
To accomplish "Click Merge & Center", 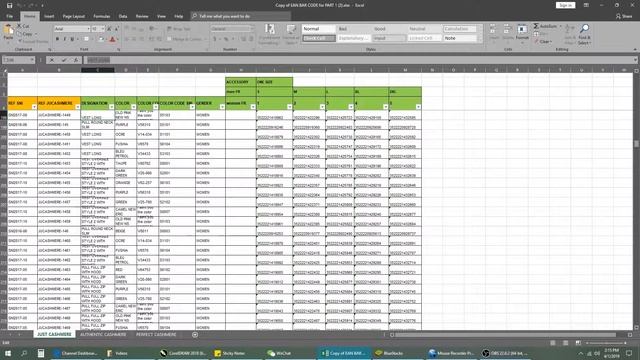I will click(184, 39).
